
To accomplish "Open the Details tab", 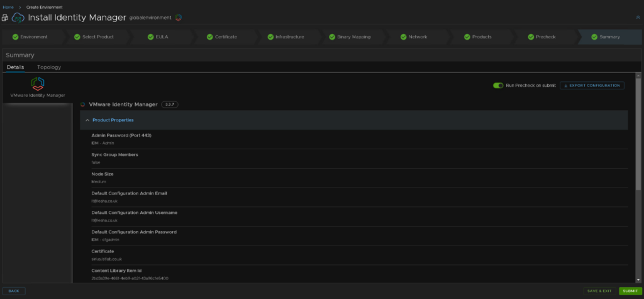I will click(15, 67).
